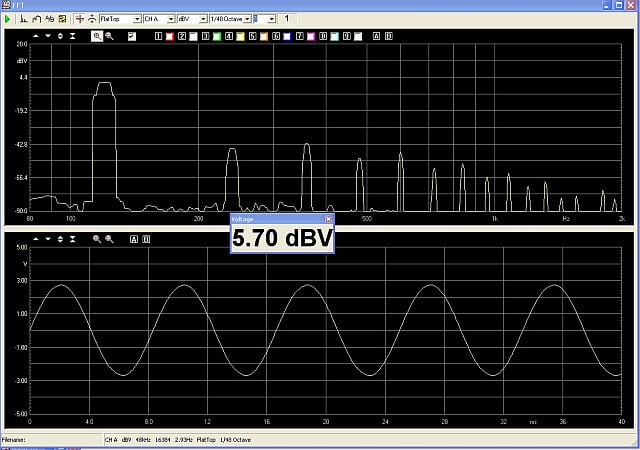Expand the 1/48 Octave smoothing dropdown
This screenshot has height=450, width=640.
tap(247, 18)
